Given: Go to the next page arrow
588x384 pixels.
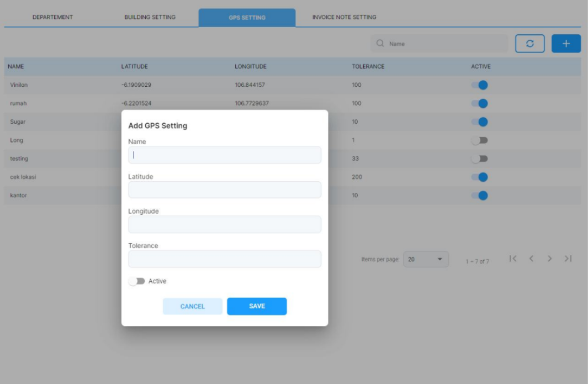Looking at the screenshot, I should pos(549,259).
